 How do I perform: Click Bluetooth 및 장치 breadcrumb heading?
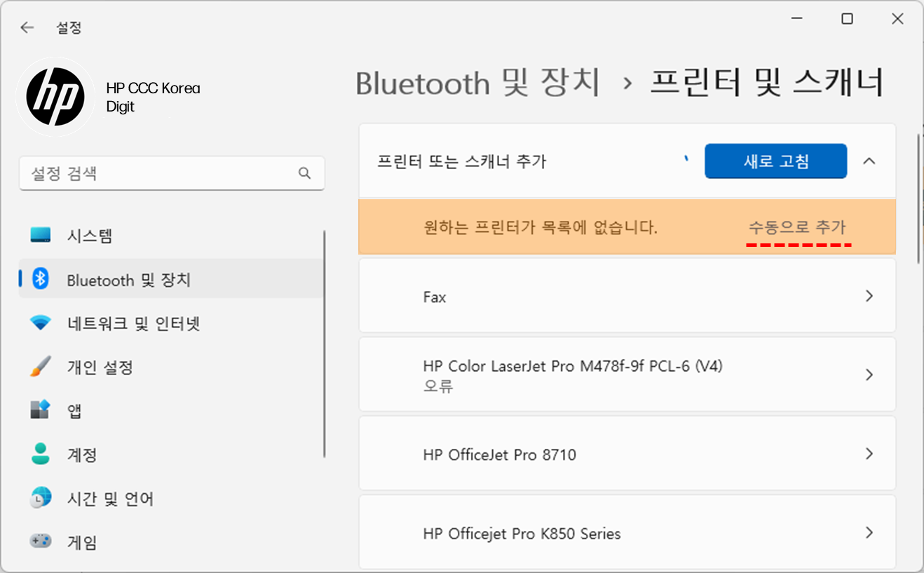coord(477,83)
